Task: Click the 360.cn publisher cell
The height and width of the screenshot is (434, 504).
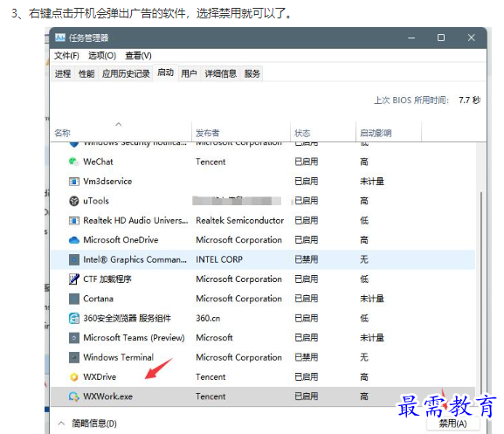Action: [208, 319]
